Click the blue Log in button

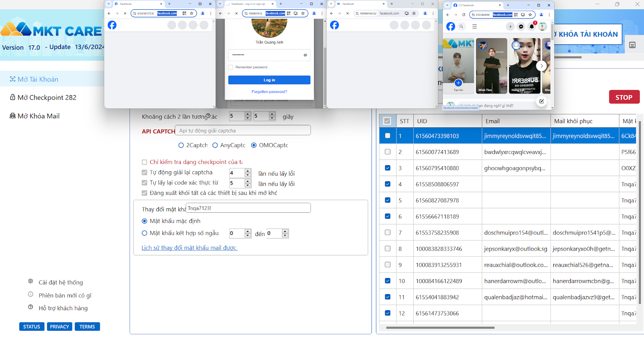[269, 80]
